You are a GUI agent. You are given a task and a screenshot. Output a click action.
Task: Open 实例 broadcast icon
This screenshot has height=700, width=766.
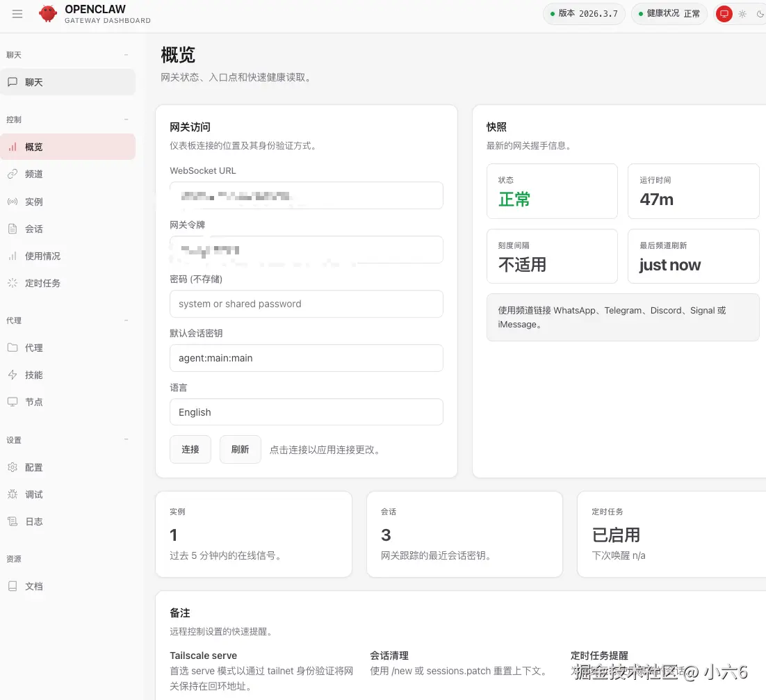point(13,202)
